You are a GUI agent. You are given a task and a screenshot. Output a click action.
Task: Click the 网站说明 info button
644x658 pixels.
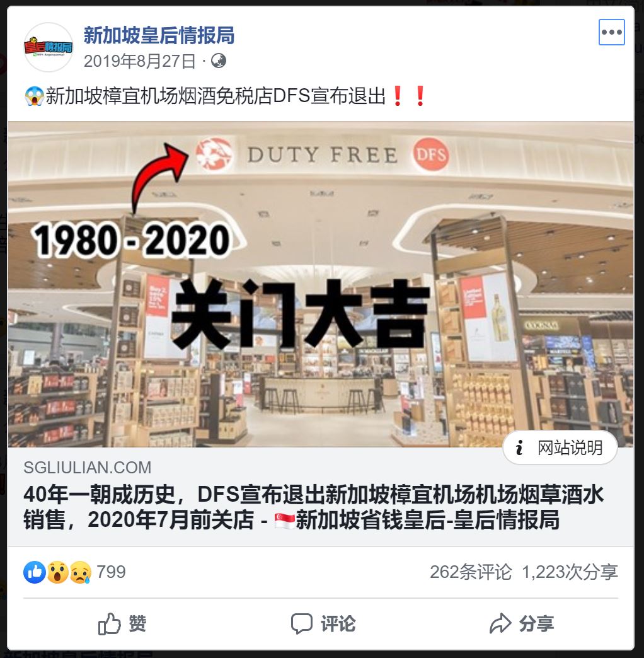tap(560, 447)
